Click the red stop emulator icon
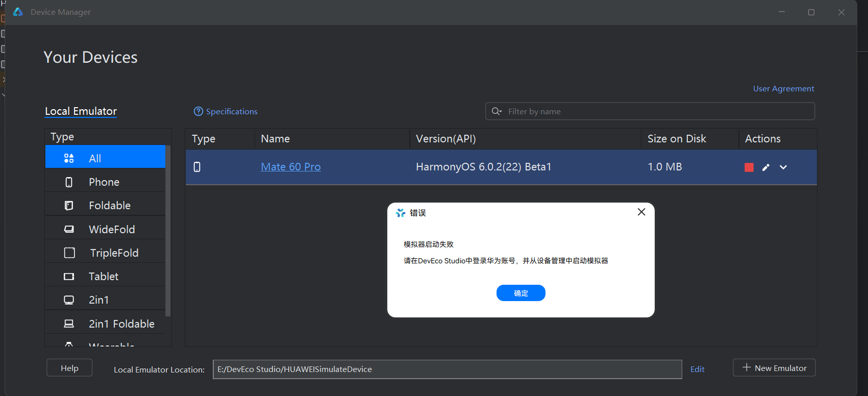Viewport: 868px width, 396px height. pyautogui.click(x=749, y=167)
